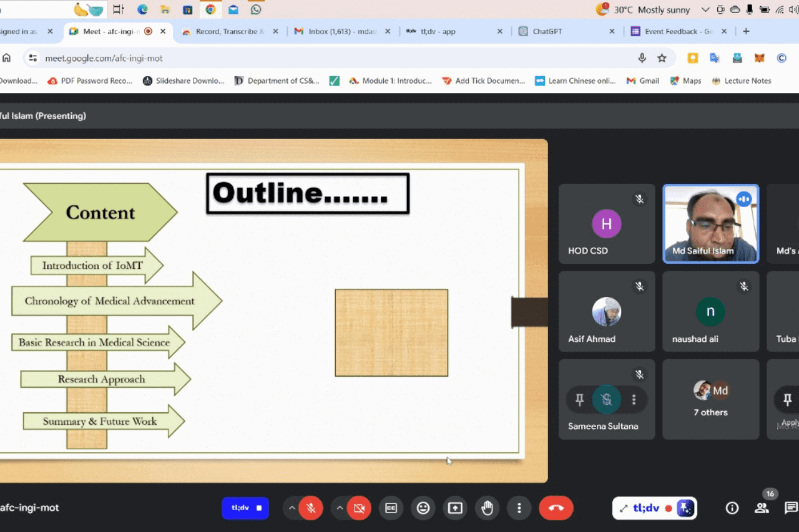Expand microphone audio settings arrow
This screenshot has height=532, width=799.
click(292, 508)
